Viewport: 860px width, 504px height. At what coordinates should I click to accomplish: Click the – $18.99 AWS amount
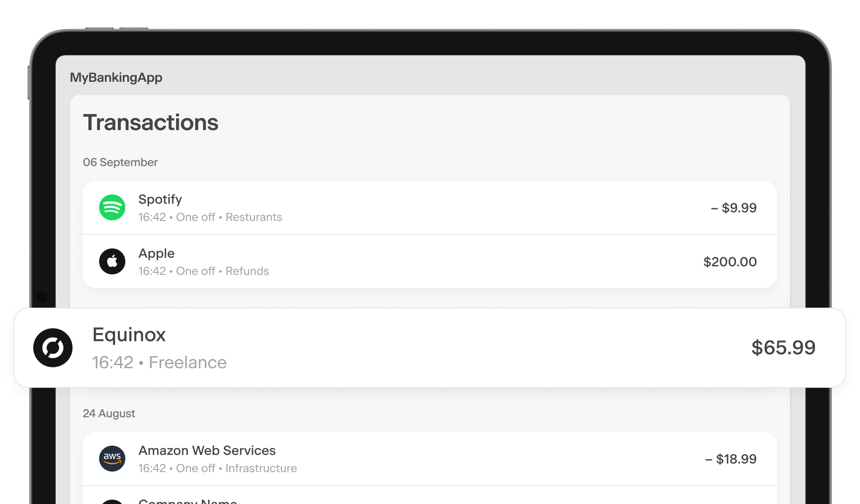(731, 459)
